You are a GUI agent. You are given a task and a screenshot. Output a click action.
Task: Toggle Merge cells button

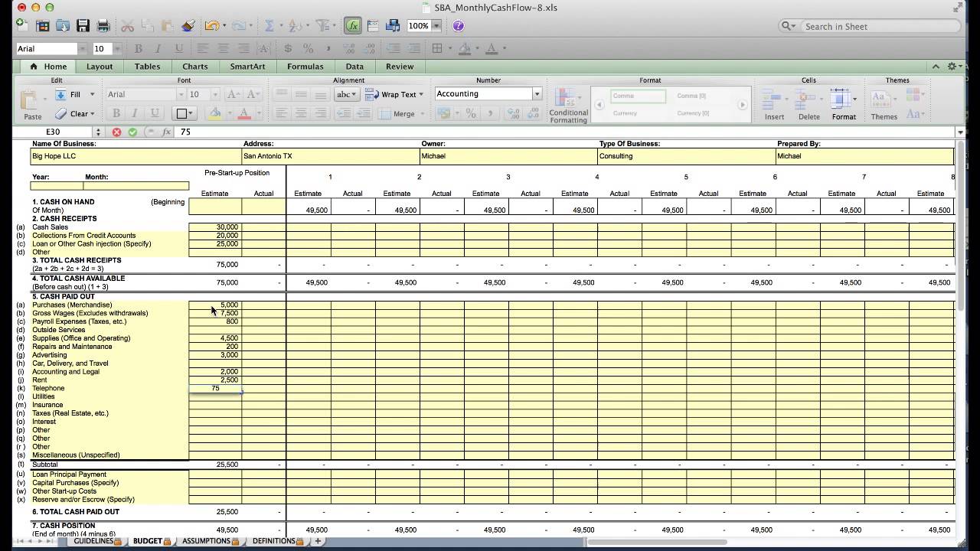point(397,113)
